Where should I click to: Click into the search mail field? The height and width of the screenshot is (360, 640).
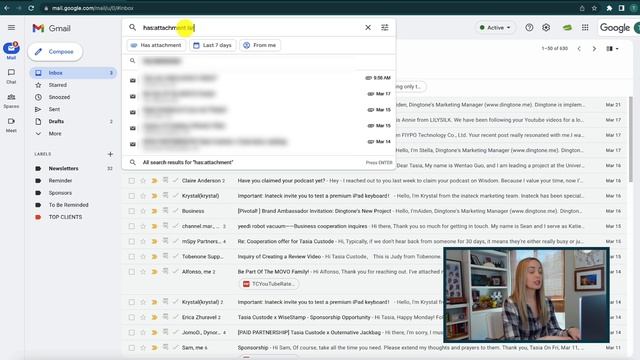[249, 27]
